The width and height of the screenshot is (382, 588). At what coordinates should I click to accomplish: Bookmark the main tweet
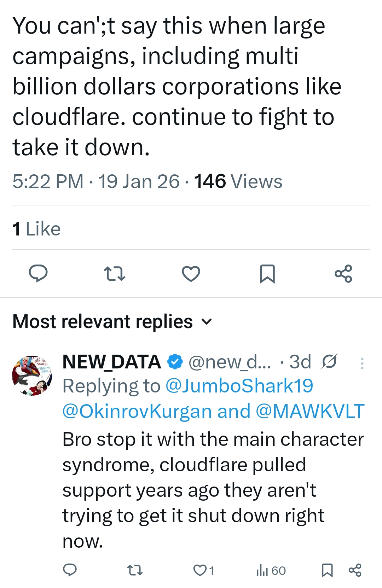pyautogui.click(x=267, y=274)
